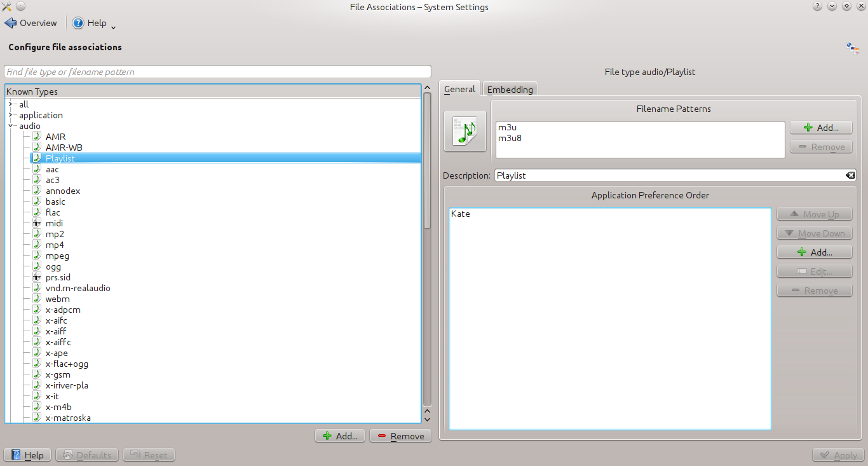Click the flac audio type icon
The height and width of the screenshot is (466, 868).
[x=37, y=212]
